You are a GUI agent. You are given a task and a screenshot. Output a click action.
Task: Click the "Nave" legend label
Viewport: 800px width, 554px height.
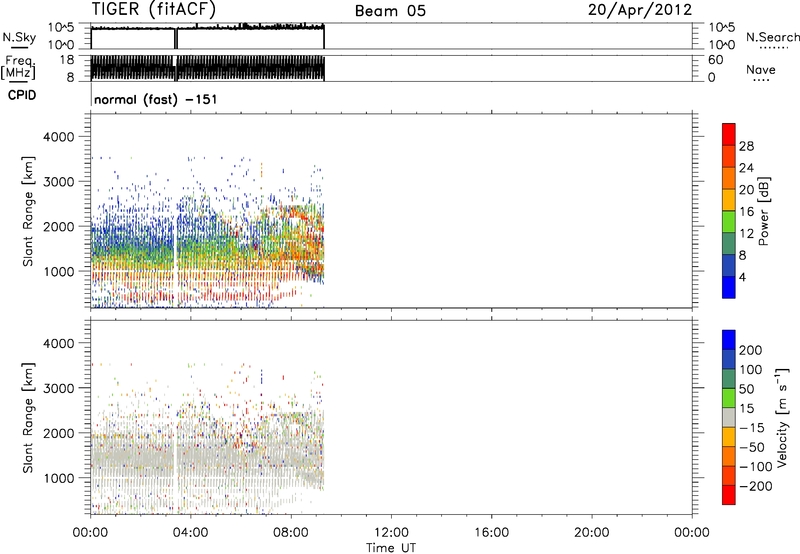761,69
